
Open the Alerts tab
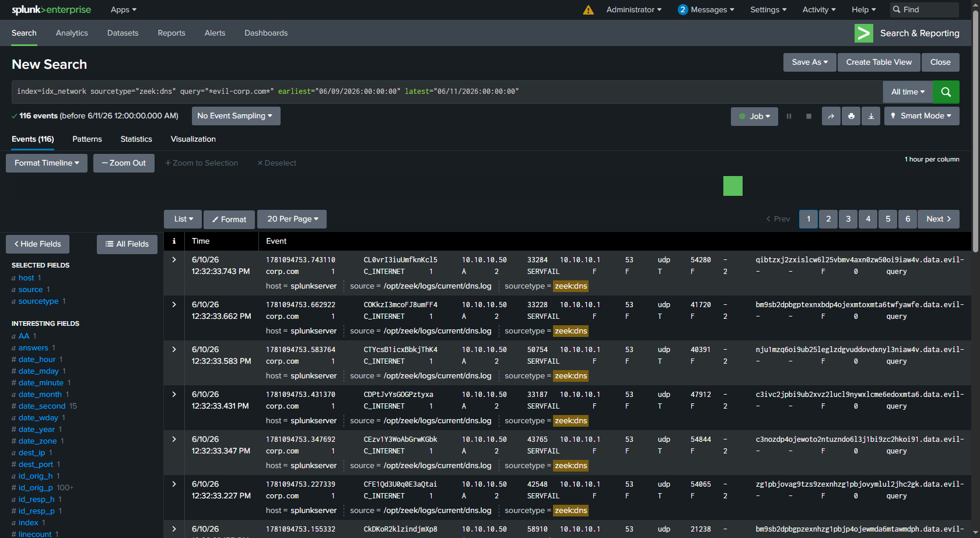[215, 33]
